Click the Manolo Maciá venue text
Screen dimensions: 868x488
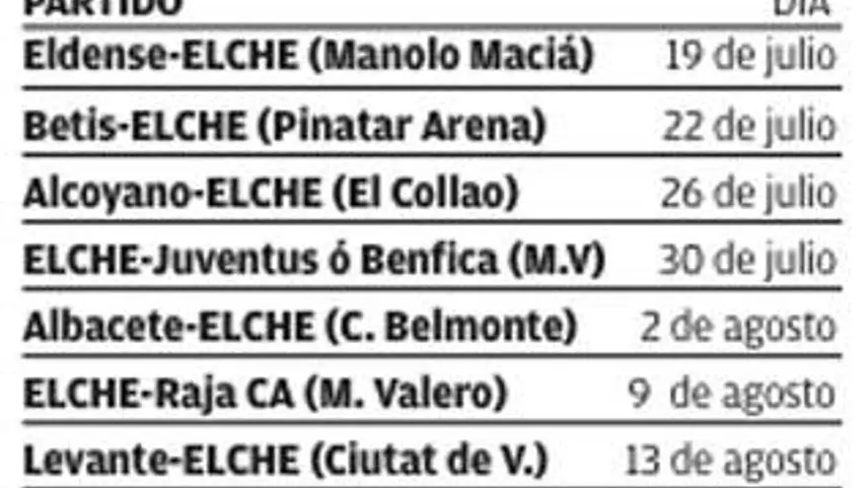tap(452, 57)
